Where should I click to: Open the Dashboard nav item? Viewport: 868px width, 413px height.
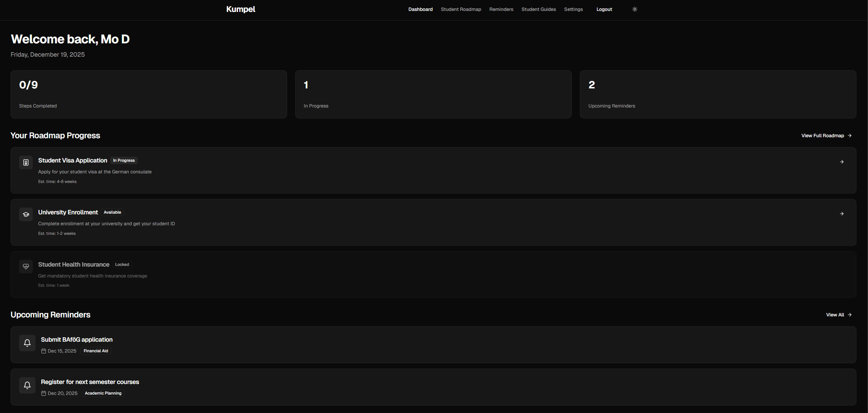[420, 9]
